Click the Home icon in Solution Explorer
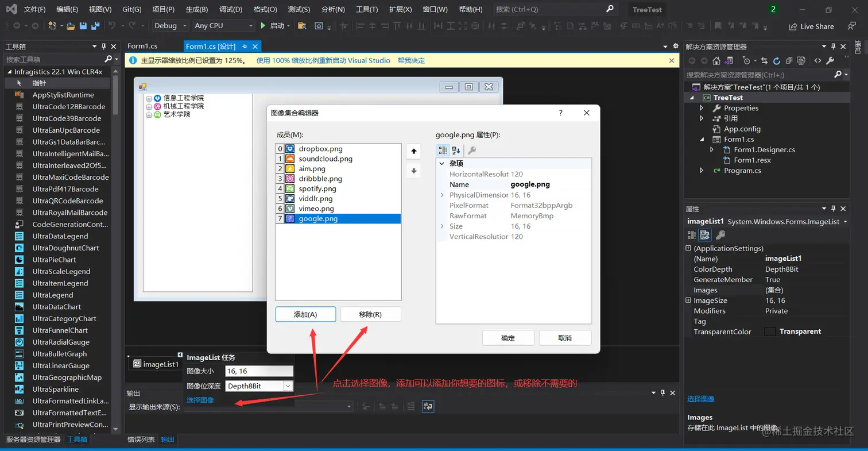Screen dimensions: 868x451 pyautogui.click(x=716, y=60)
